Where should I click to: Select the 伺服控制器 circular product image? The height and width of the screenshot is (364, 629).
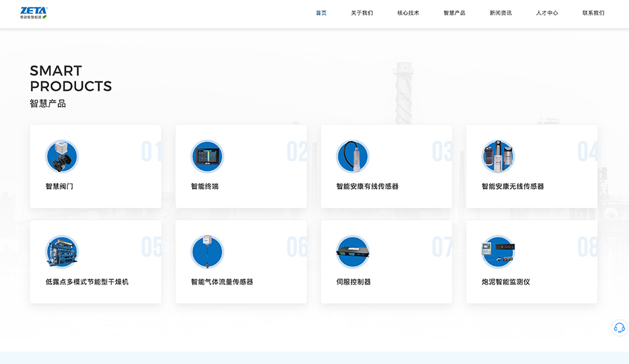click(352, 252)
